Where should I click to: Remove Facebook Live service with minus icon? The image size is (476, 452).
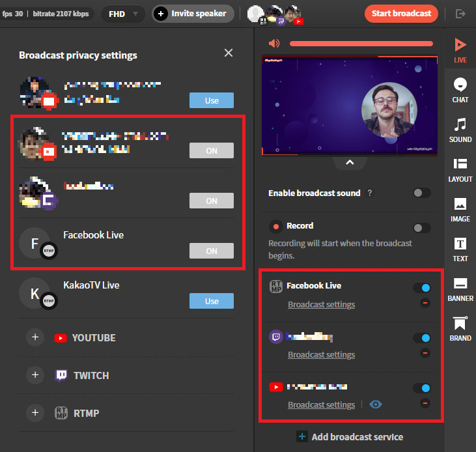tap(425, 303)
